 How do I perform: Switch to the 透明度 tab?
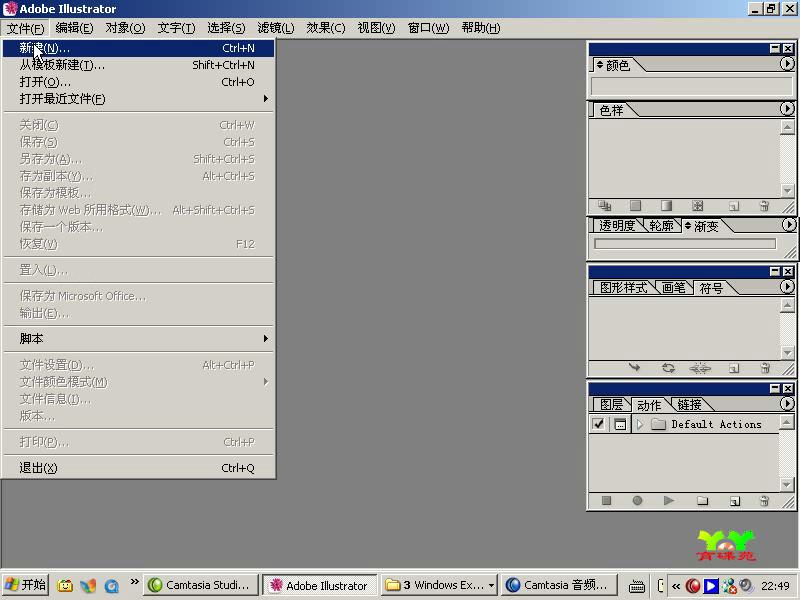(x=617, y=226)
